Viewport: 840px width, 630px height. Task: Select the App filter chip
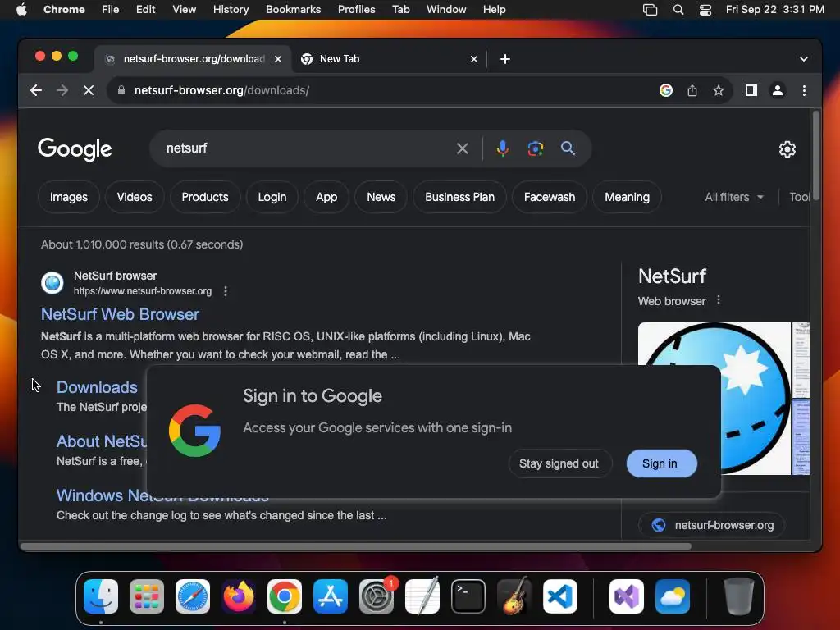326,197
